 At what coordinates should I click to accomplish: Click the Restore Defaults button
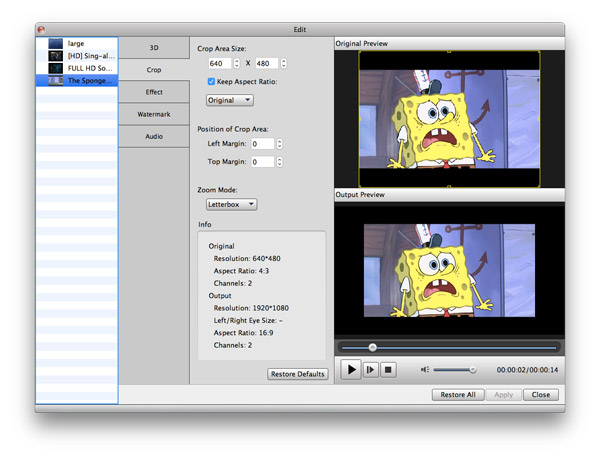(297, 374)
